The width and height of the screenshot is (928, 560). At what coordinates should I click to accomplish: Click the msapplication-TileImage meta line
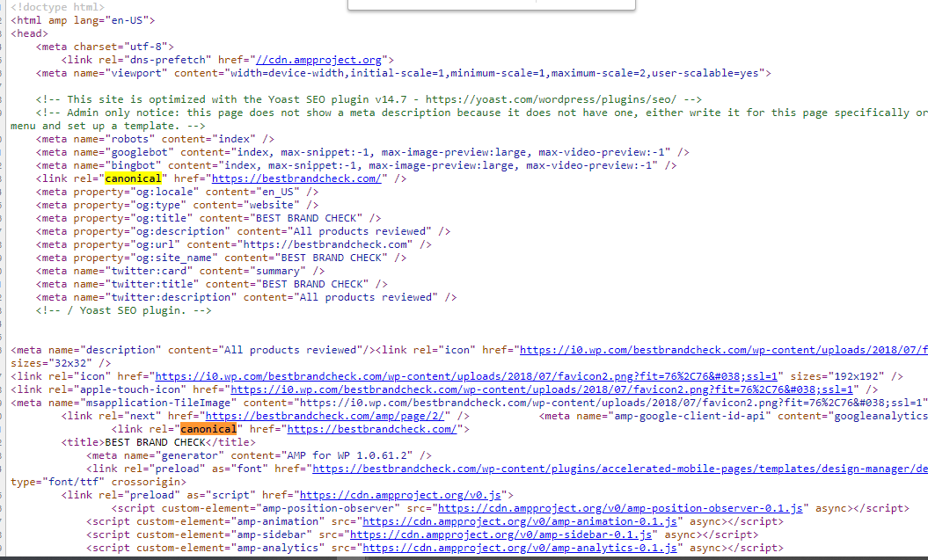(x=469, y=403)
